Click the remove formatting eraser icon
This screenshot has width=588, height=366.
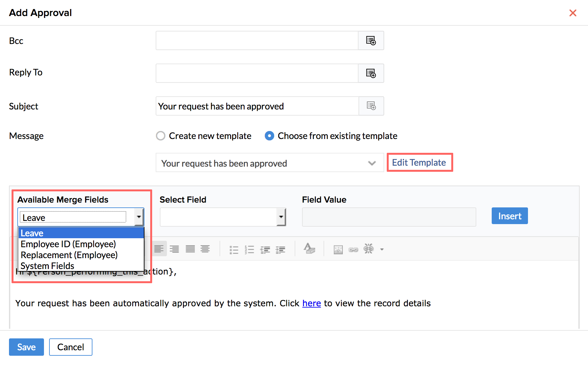coord(309,249)
